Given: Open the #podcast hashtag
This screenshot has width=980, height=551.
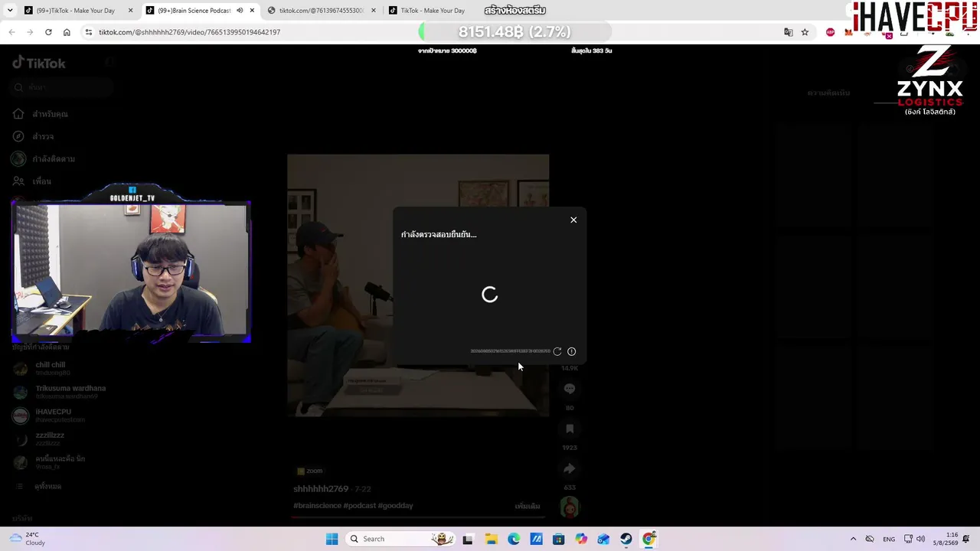Looking at the screenshot, I should 359,506.
